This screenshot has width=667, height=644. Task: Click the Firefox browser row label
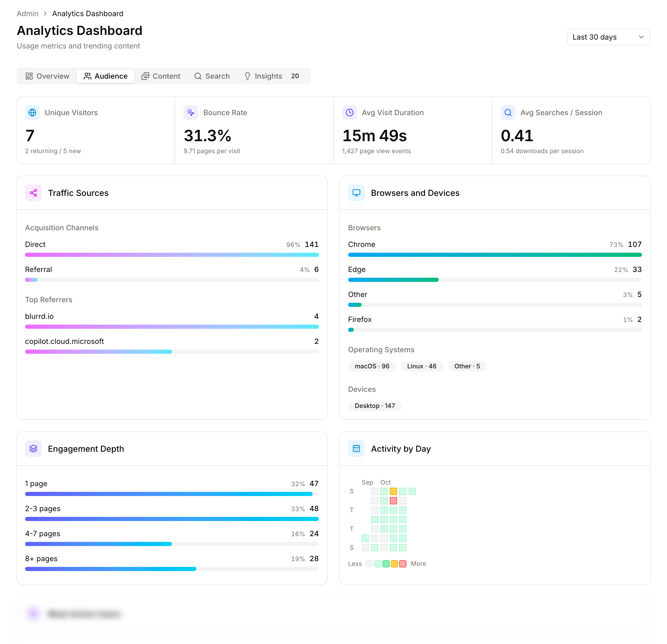360,319
